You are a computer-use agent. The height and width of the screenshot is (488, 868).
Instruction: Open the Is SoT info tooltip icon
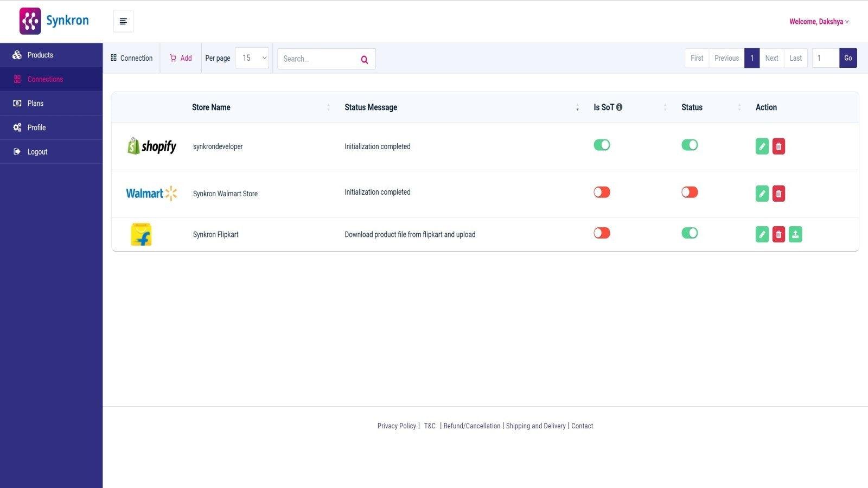[x=620, y=107]
